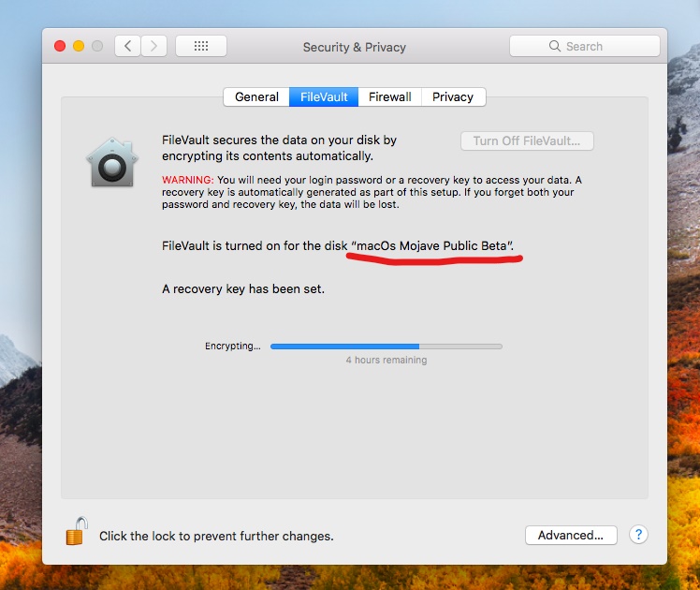
Task: Go to the Privacy tab
Action: click(x=453, y=96)
